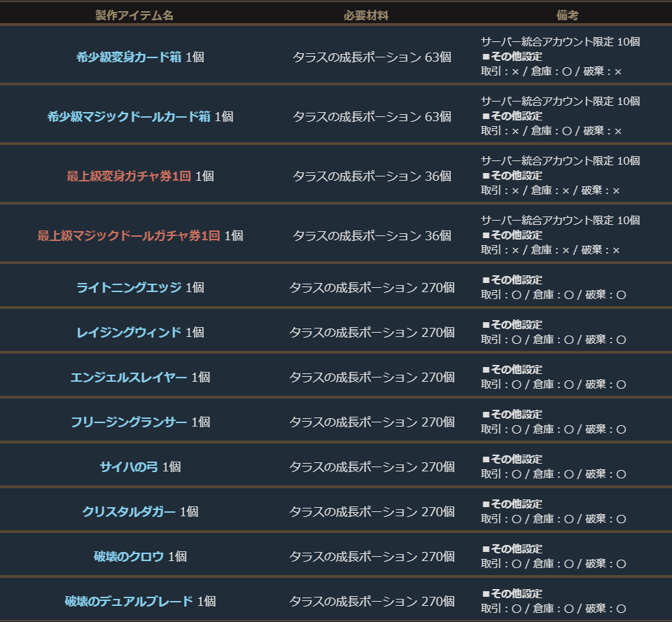Viewport: 672px width, 622px height.
Task: Click the 必要材料 column header
Action: (x=366, y=15)
